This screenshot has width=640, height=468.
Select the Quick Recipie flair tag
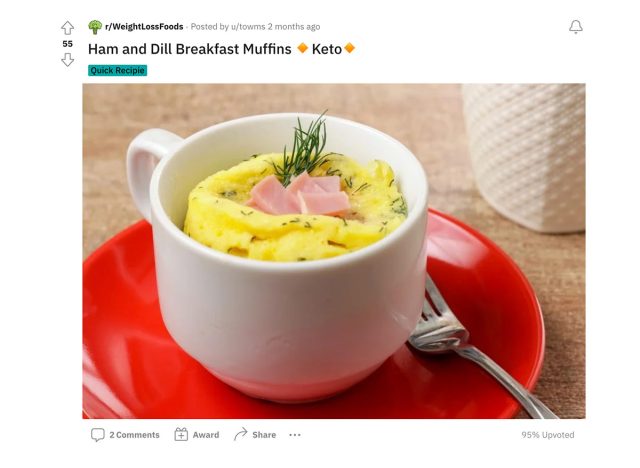pyautogui.click(x=118, y=71)
